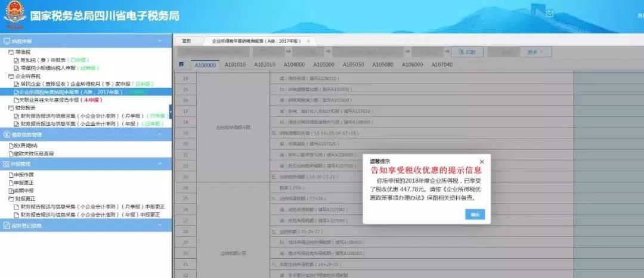Open 税(费)缴纳 entry
Image resolution: width=644 pixels, height=278 pixels.
[26, 146]
